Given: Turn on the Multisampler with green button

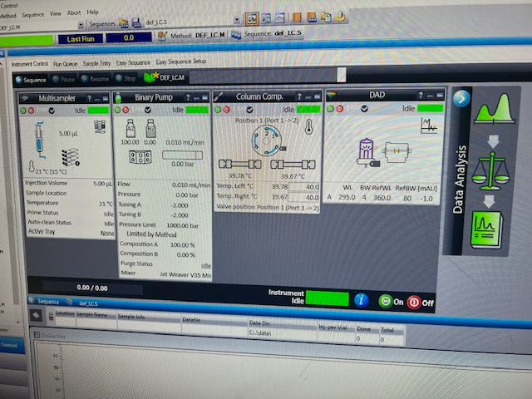Looking at the screenshot, I should pos(23,111).
